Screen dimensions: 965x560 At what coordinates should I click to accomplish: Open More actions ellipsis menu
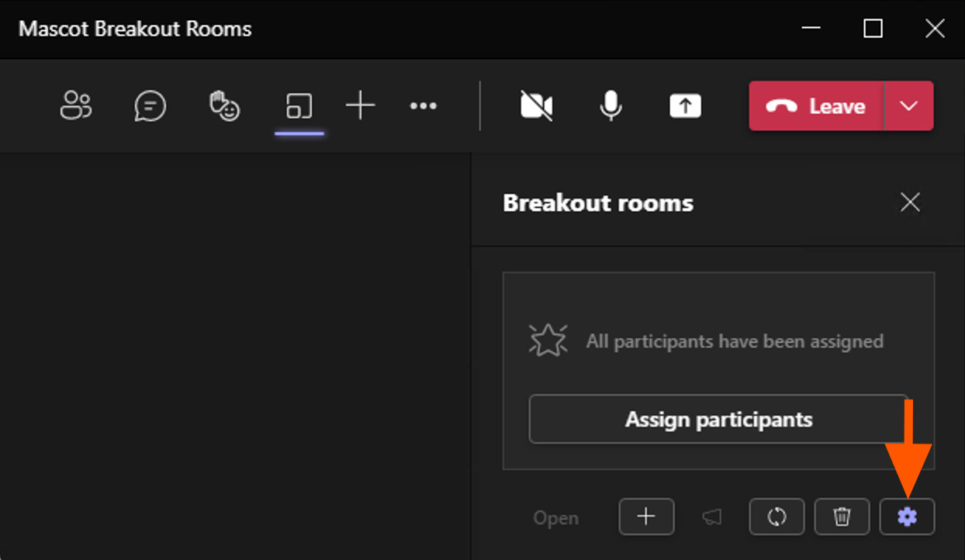[423, 105]
